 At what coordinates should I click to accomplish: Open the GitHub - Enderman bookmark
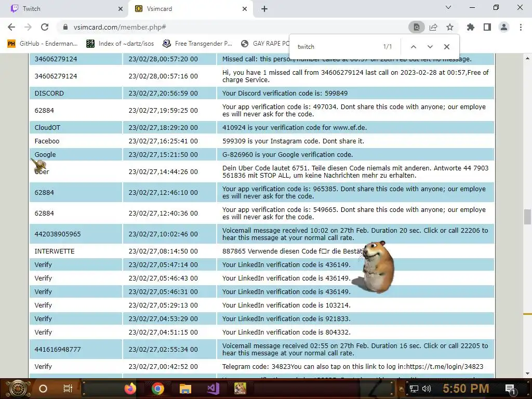43,44
